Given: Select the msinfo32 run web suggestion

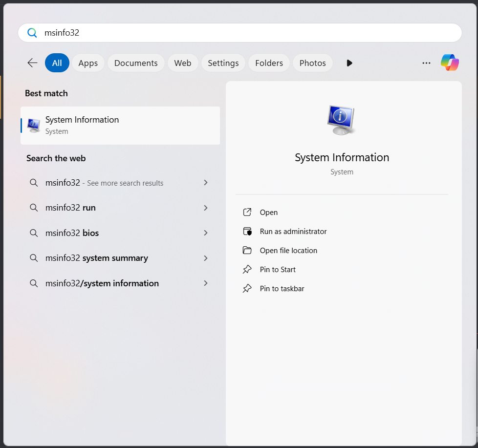Looking at the screenshot, I should (120, 208).
